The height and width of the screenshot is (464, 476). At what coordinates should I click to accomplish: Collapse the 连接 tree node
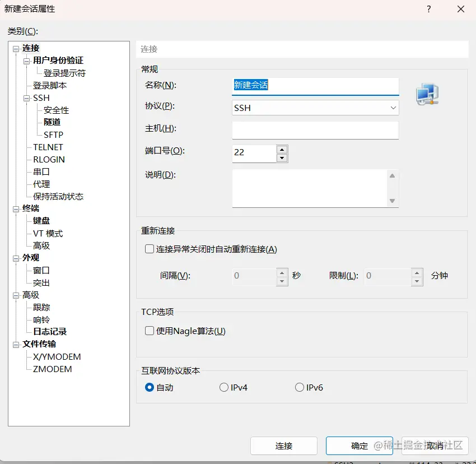tap(16, 49)
